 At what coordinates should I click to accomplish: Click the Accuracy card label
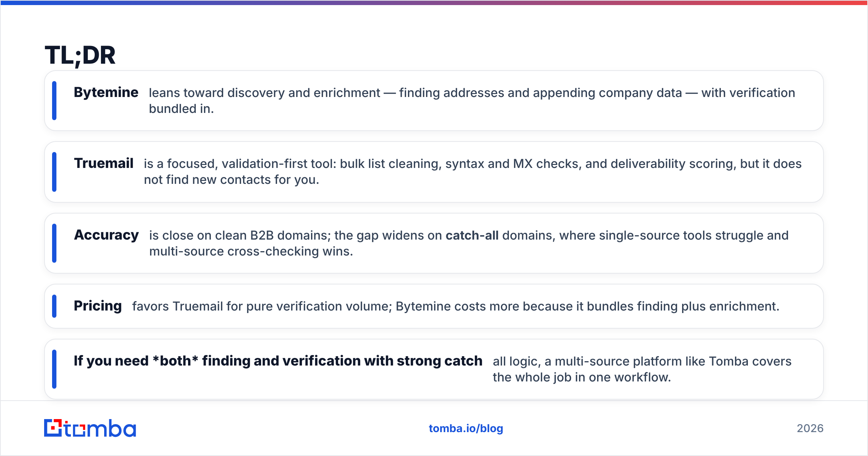pos(106,235)
